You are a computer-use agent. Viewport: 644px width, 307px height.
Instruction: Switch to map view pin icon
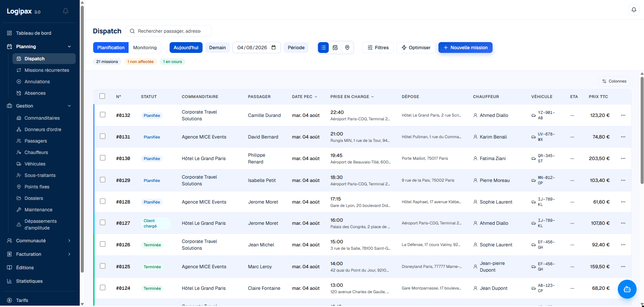click(x=347, y=48)
